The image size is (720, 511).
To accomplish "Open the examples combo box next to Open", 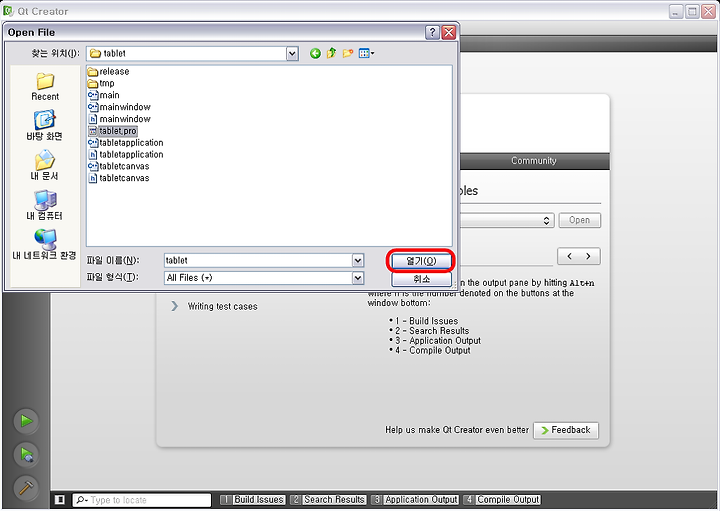I will (507, 220).
